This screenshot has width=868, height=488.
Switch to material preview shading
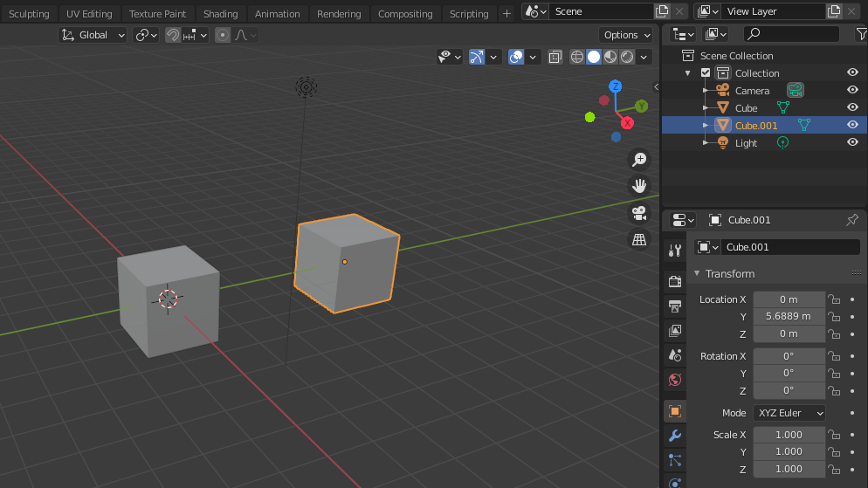click(x=610, y=57)
